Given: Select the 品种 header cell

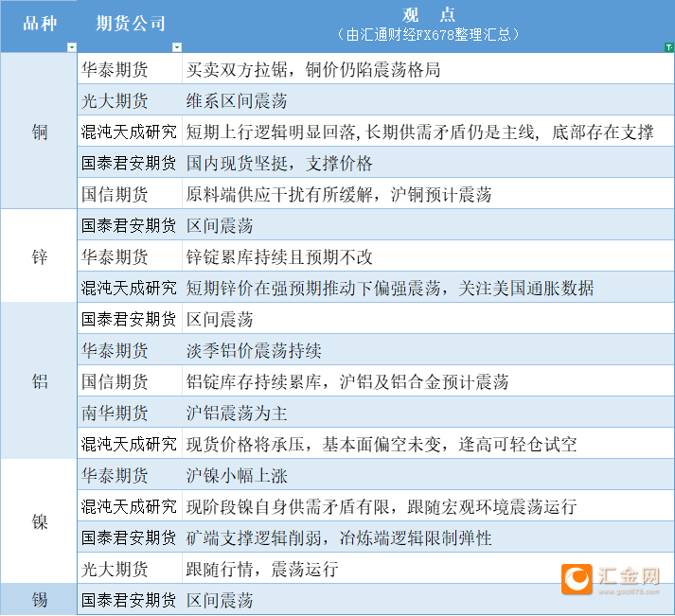Looking at the screenshot, I should pos(39,26).
